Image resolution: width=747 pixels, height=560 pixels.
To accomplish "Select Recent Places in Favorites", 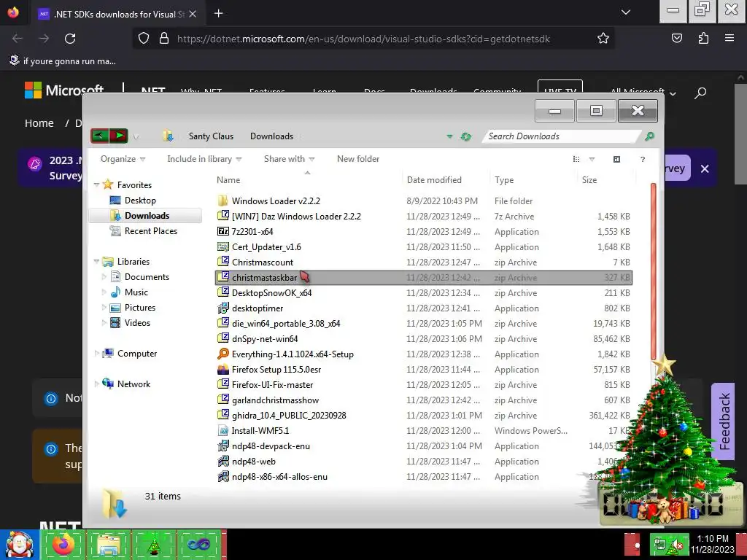I will pos(150,231).
